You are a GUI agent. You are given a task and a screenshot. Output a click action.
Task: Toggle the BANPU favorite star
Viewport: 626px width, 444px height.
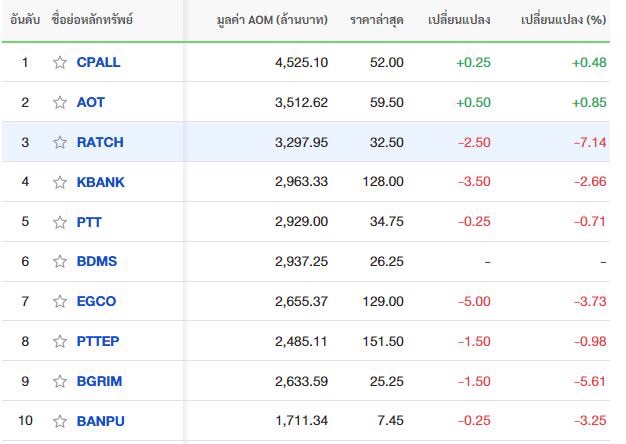[60, 421]
